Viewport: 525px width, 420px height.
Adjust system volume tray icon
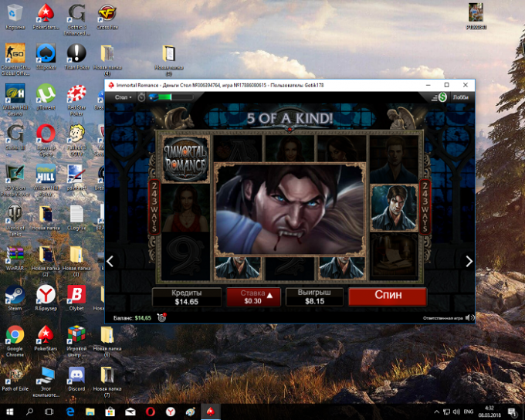click(457, 412)
